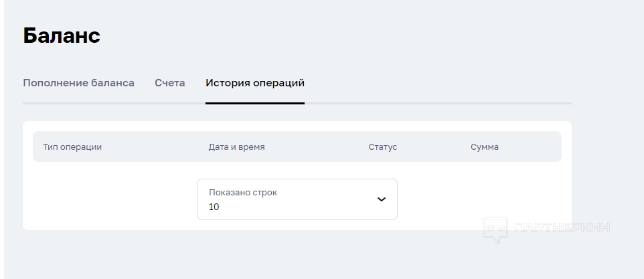Click the Показано строк label

pyautogui.click(x=243, y=192)
